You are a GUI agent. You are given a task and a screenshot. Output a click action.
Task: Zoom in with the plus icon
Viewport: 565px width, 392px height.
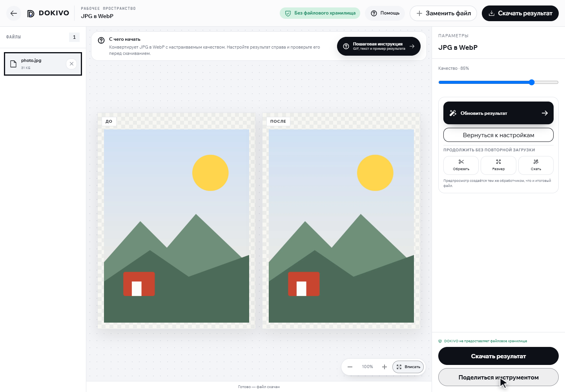(x=385, y=367)
